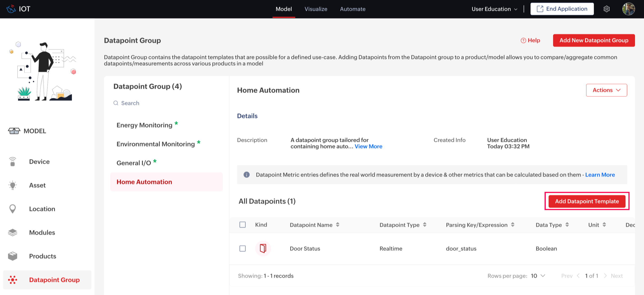Open User Education application dropdown
Image resolution: width=644 pixels, height=295 pixels.
coord(494,9)
